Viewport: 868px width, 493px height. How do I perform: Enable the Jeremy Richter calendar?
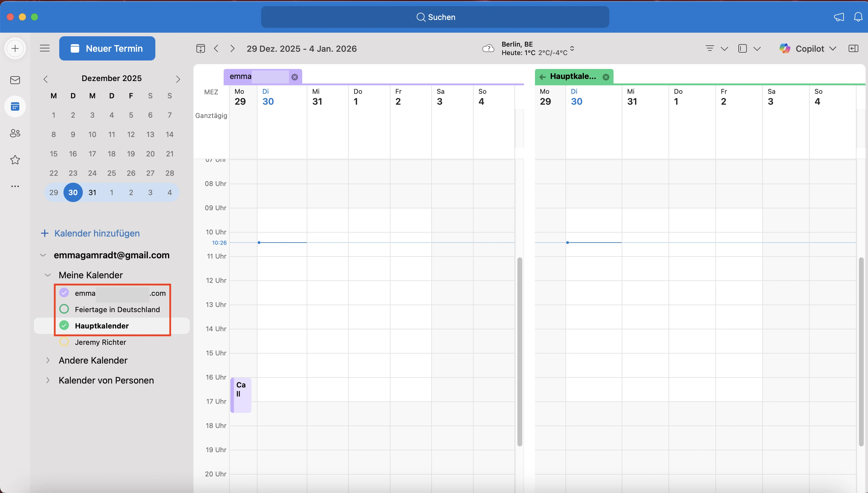pos(64,342)
